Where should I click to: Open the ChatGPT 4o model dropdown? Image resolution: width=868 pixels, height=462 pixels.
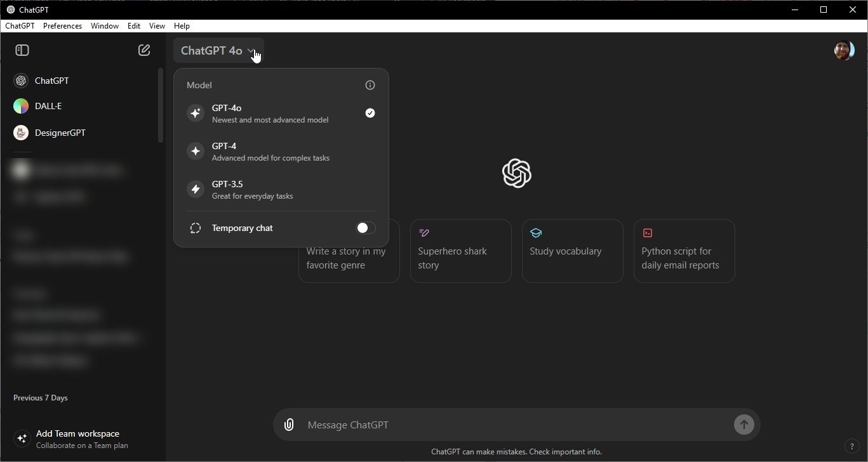(x=218, y=51)
